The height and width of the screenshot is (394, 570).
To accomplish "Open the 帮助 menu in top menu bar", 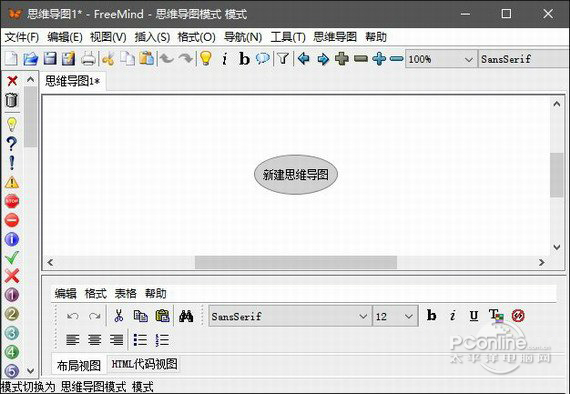I will tap(376, 37).
